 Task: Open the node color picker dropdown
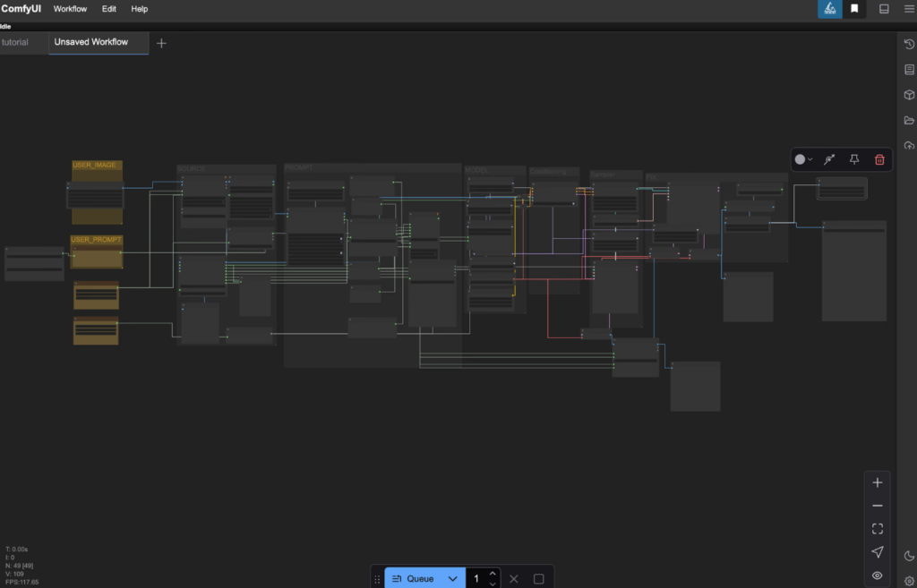pyautogui.click(x=803, y=159)
